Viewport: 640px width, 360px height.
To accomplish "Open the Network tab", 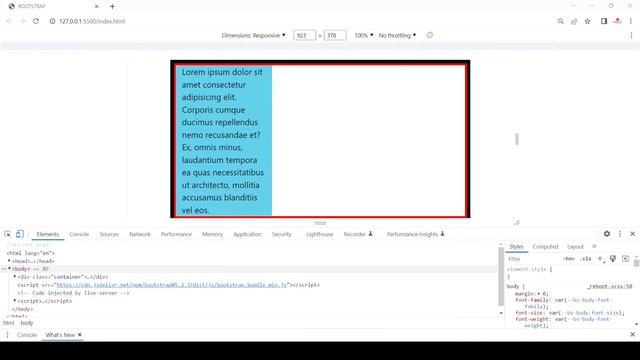I will click(x=140, y=234).
